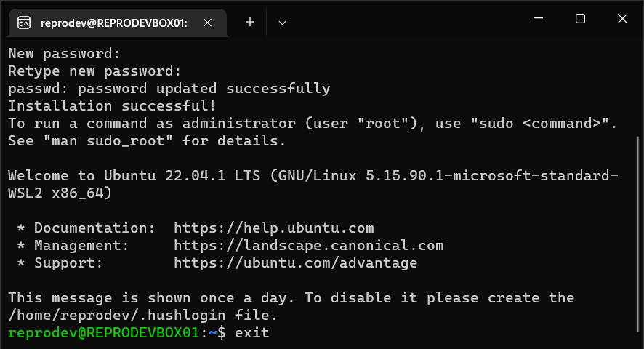Minimize the terminal window
Viewport: 644px width, 349px height.
point(538,18)
